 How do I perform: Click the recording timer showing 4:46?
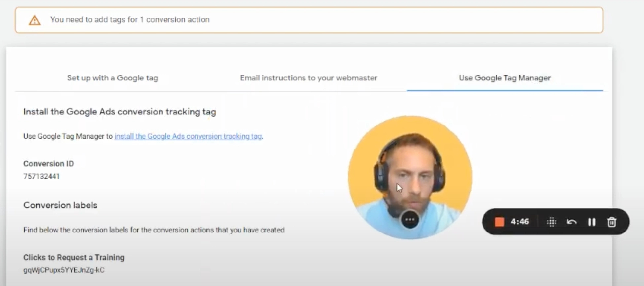[520, 222]
